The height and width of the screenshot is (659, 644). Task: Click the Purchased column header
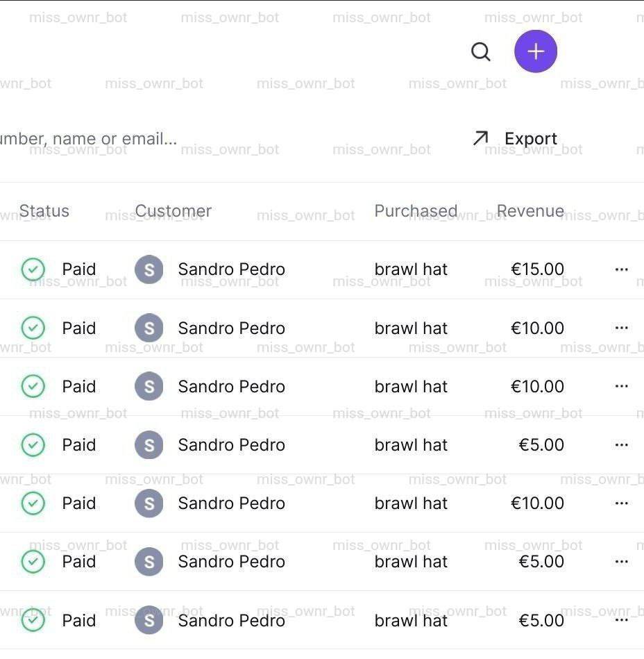pos(416,211)
